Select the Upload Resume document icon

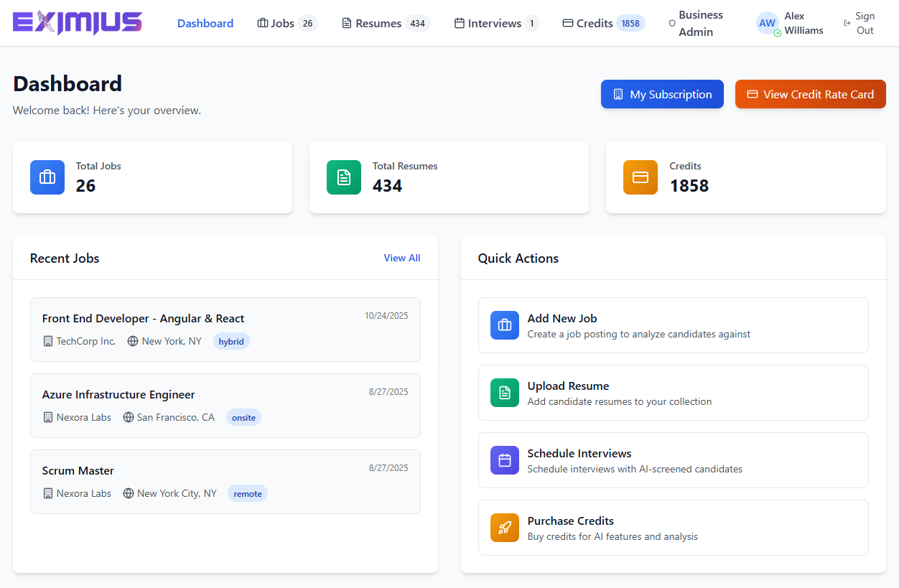pos(505,393)
